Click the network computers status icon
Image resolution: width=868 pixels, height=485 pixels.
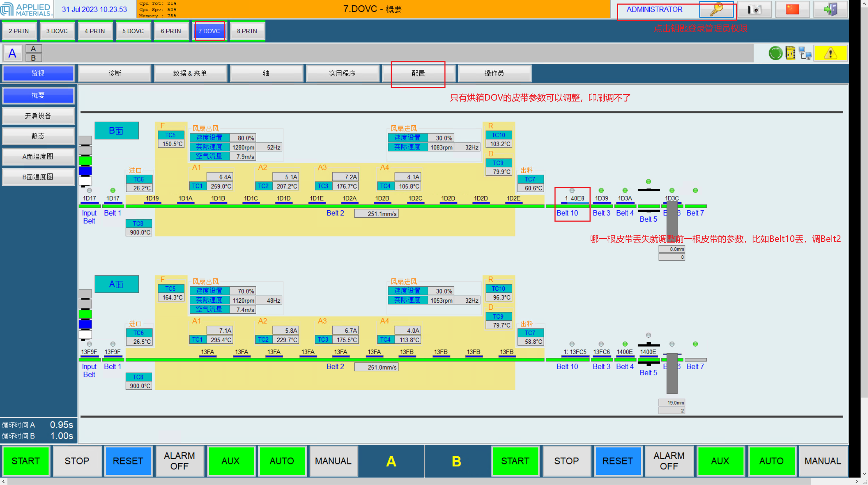(x=805, y=53)
